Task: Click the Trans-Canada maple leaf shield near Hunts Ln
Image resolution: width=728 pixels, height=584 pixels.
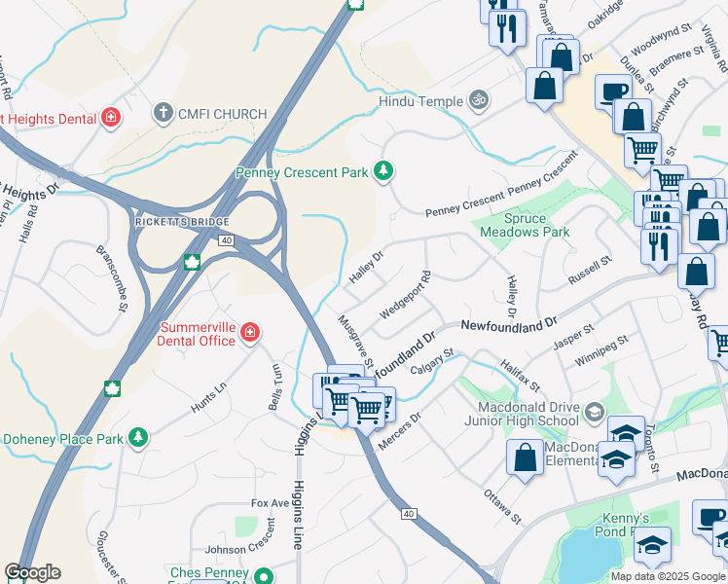Action: click(112, 388)
